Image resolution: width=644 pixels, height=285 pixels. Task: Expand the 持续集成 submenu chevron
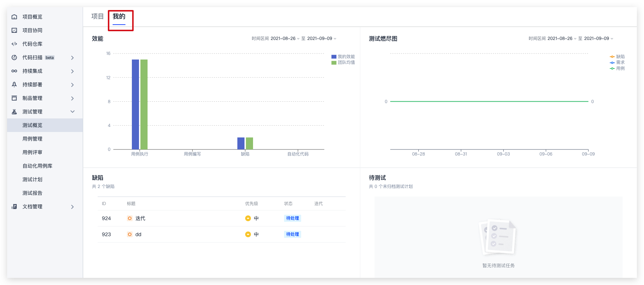coord(72,71)
